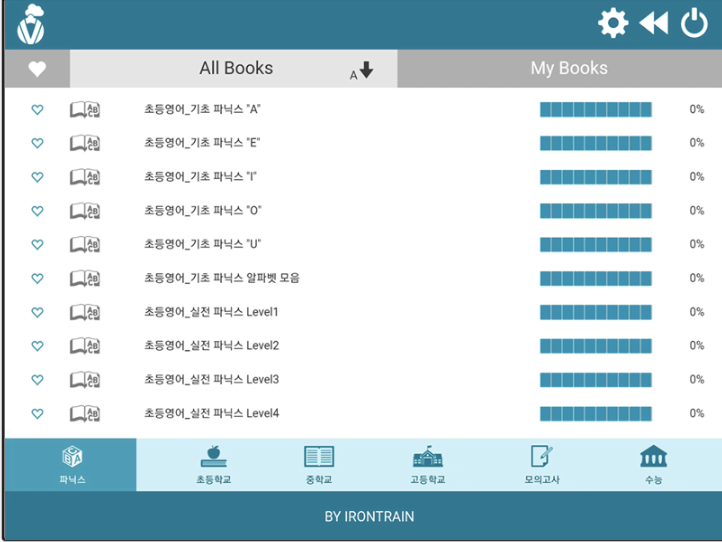Click book icon for 실전 파닉스 Level3

tap(85, 380)
